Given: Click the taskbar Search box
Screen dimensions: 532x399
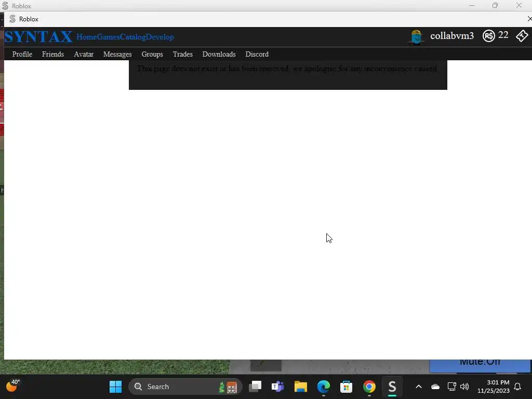Looking at the screenshot, I should (x=185, y=387).
